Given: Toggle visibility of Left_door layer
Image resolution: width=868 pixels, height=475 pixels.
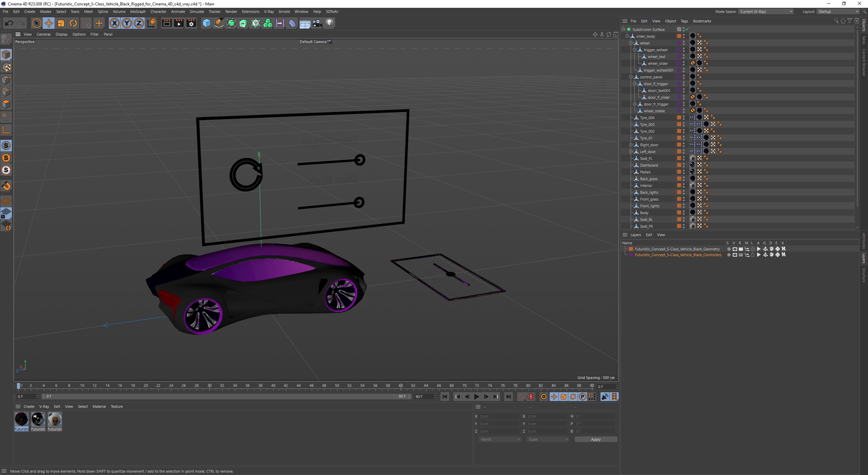Looking at the screenshot, I should point(684,150).
